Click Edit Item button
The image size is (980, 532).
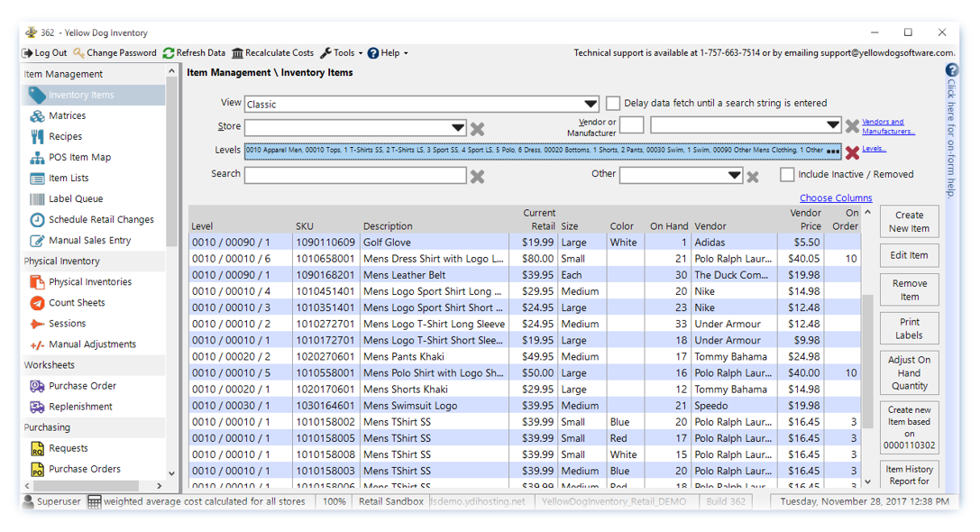pos(909,255)
